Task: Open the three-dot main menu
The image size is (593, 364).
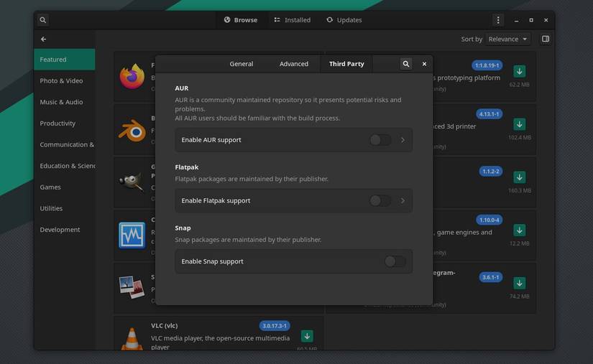Action: (498, 20)
